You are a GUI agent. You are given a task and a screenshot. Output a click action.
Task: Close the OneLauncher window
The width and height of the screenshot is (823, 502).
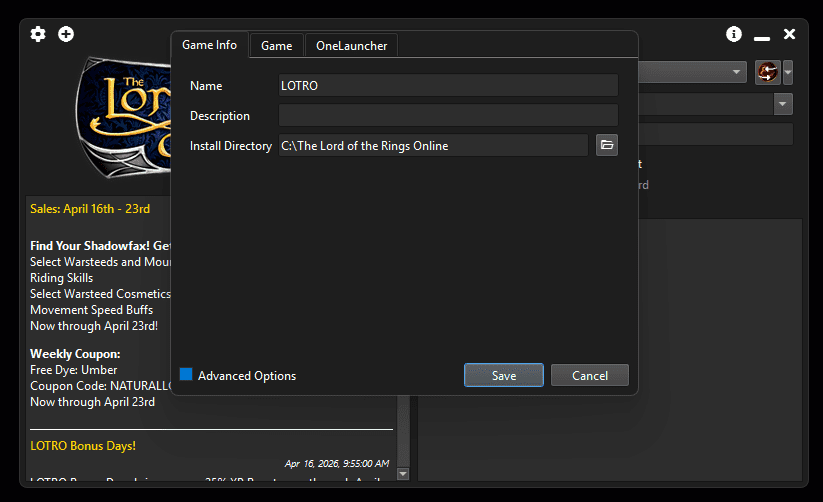click(x=789, y=34)
